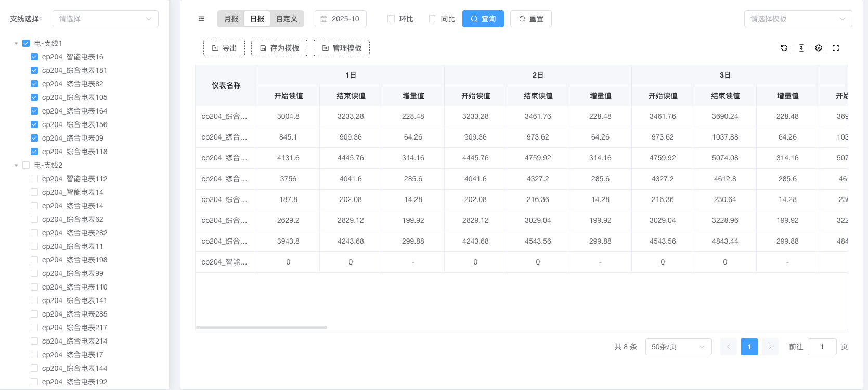Click the horizontal table scrollbar
Screen dimensions: 868x390
262,328
